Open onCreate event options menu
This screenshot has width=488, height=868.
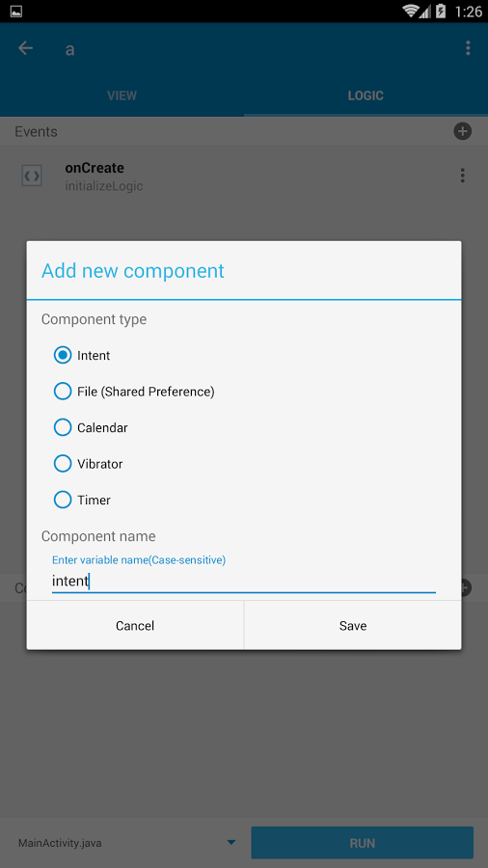click(x=463, y=176)
